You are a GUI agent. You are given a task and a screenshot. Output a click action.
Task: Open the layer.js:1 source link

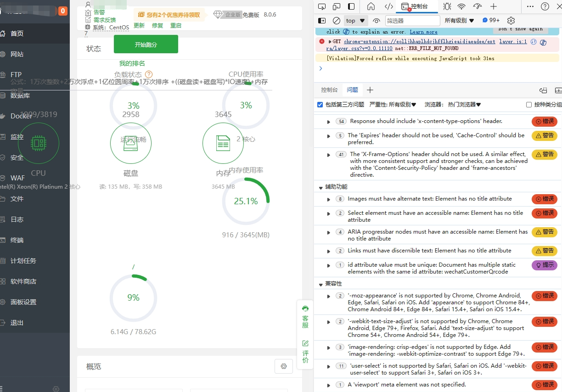[513, 41]
